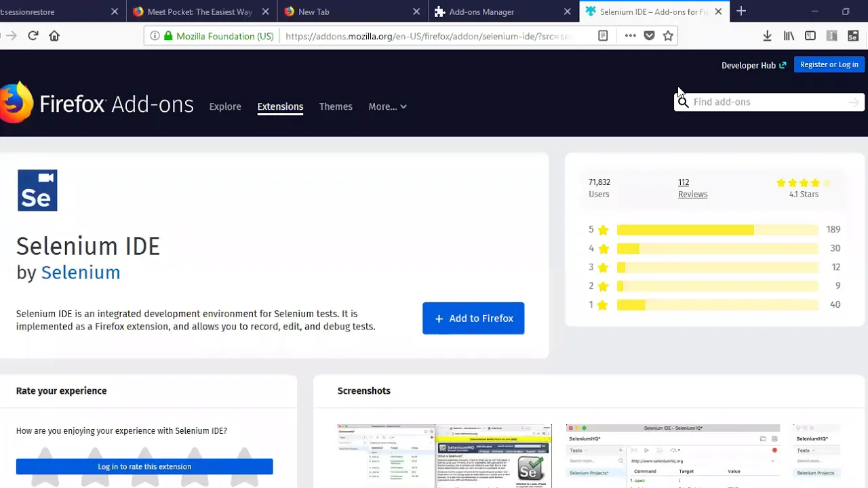Close the New Tab tab

(416, 12)
